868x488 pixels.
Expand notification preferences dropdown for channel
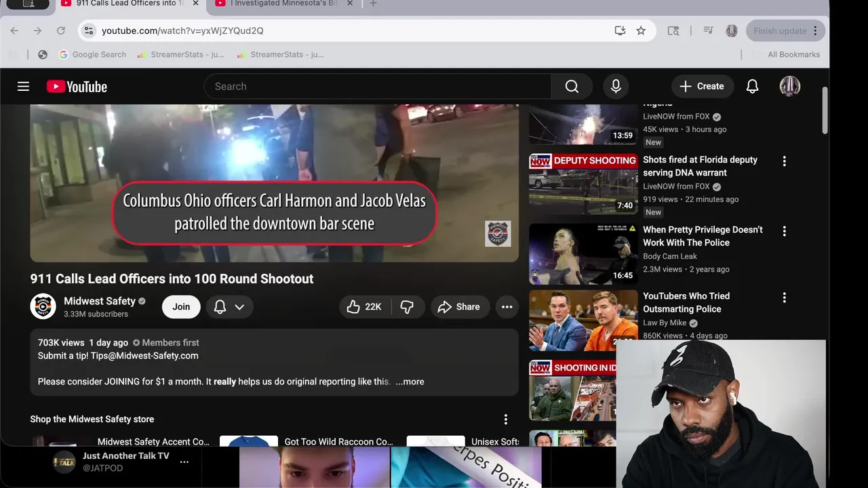pos(239,307)
